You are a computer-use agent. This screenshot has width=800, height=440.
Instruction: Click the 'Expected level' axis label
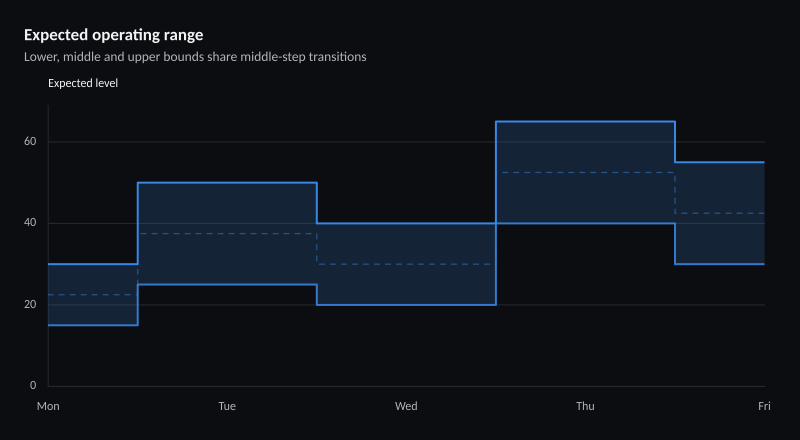click(83, 83)
